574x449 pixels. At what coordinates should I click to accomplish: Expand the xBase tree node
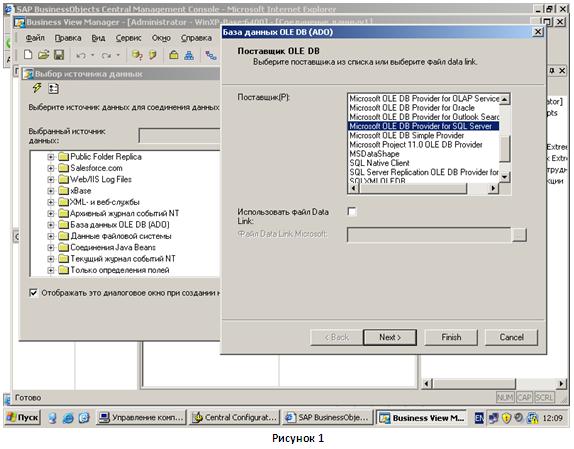51,191
